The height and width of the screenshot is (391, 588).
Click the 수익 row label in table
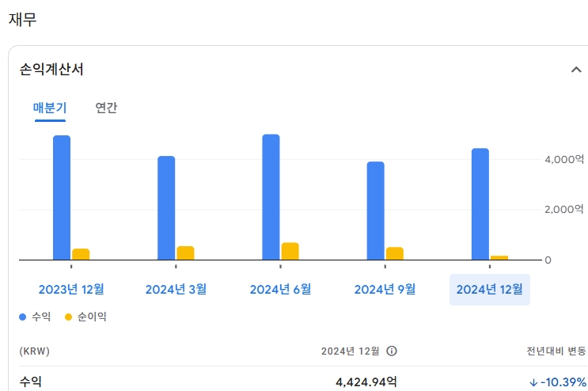coord(30,382)
